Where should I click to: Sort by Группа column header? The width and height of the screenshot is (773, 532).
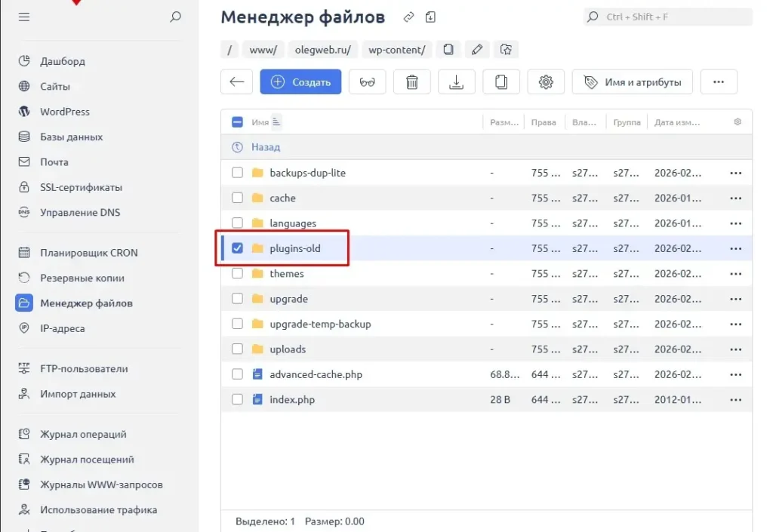(627, 122)
